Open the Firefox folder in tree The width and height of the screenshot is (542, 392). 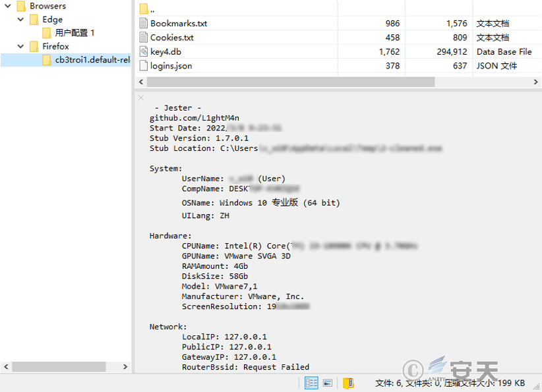tap(55, 47)
